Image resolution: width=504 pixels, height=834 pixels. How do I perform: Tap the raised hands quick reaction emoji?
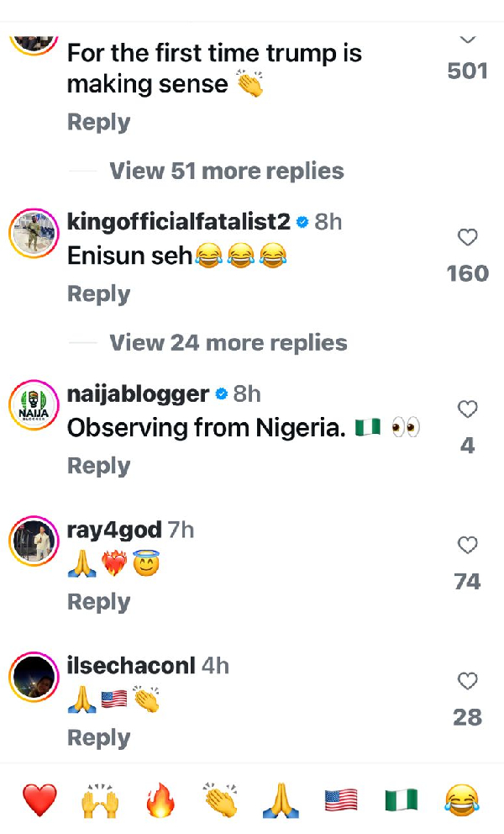(100, 800)
